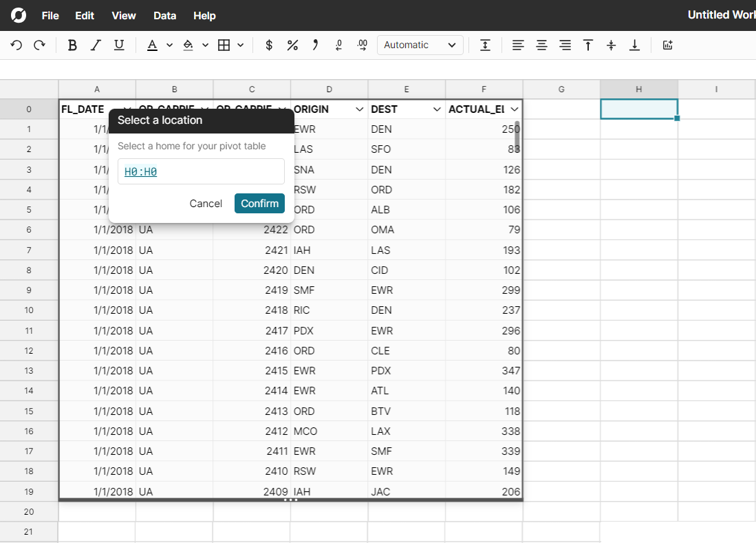Increase decimal places
Viewport: 756px width, 545px height.
(x=362, y=45)
